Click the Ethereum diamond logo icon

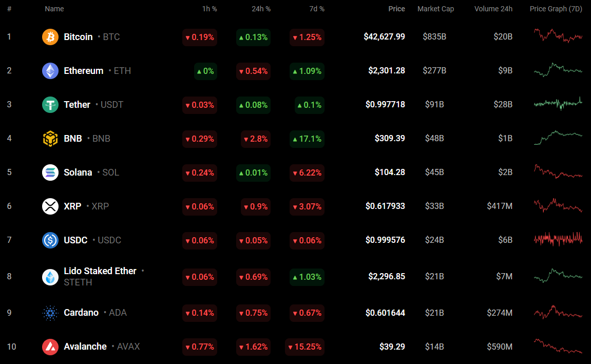(50, 71)
